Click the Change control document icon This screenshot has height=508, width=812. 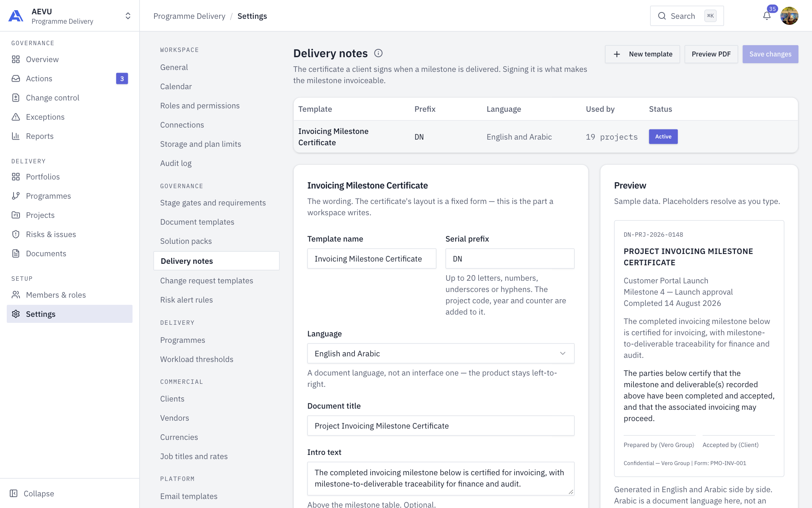[x=16, y=98]
